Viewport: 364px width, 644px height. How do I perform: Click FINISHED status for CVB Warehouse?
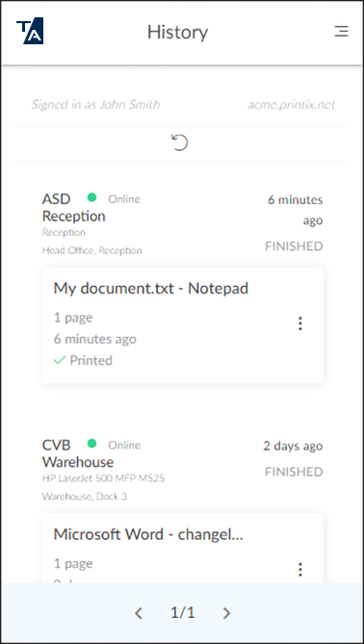tap(294, 472)
